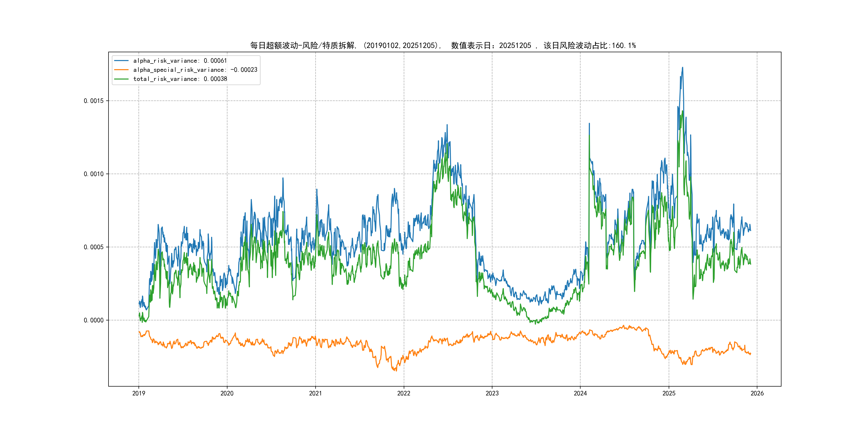868x434 pixels.
Task: Click the 2019 x-axis tick label
Action: click(x=139, y=393)
